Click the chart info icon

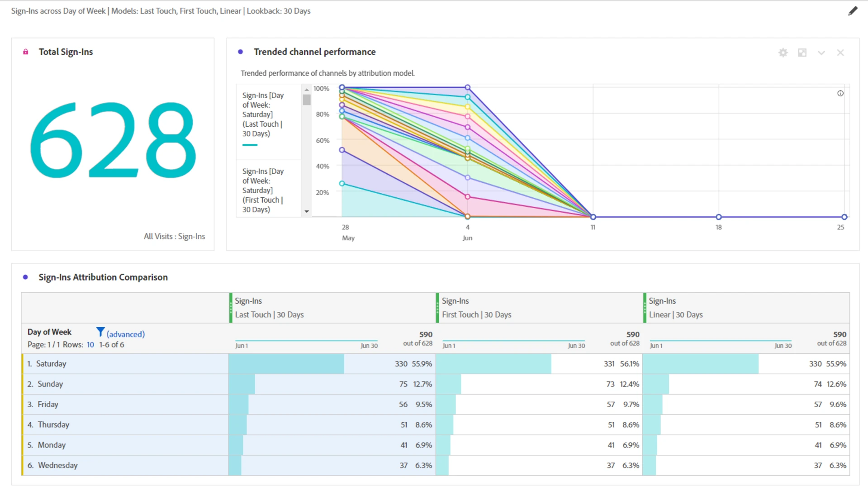click(840, 94)
